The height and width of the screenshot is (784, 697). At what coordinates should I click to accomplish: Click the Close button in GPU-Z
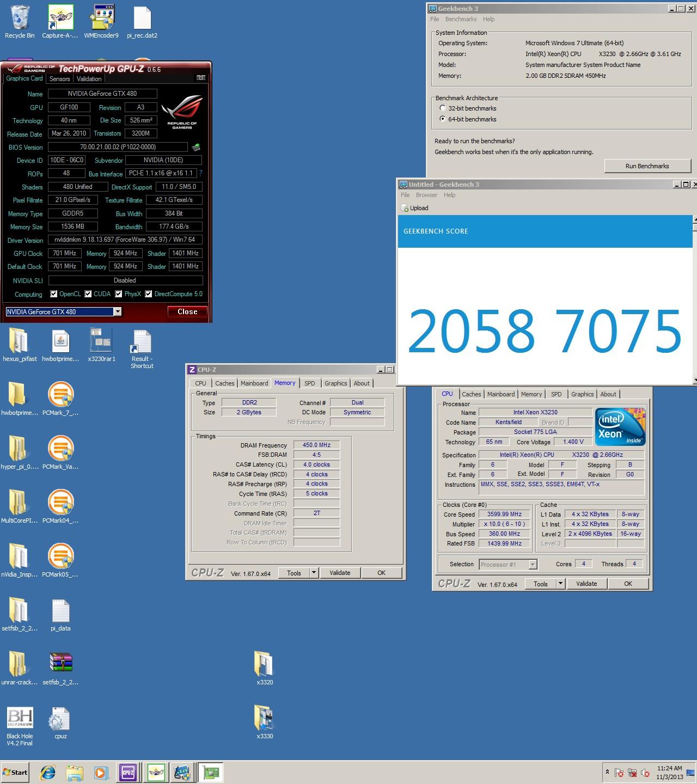pyautogui.click(x=187, y=311)
